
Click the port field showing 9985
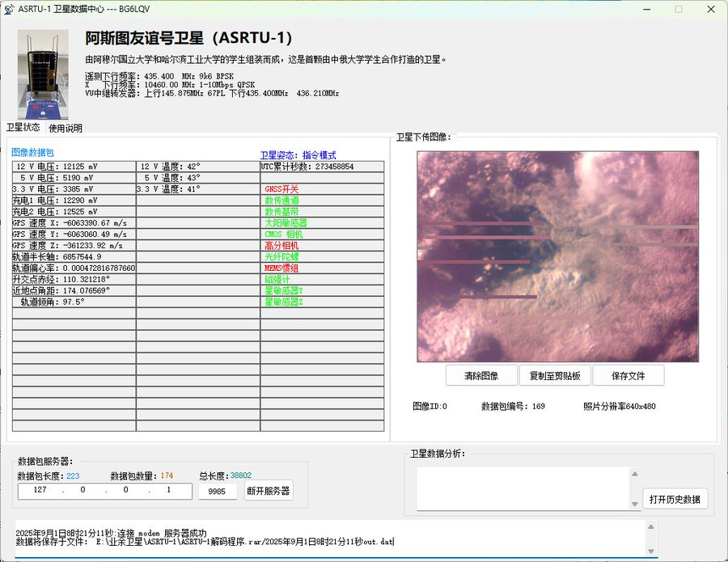tap(218, 491)
